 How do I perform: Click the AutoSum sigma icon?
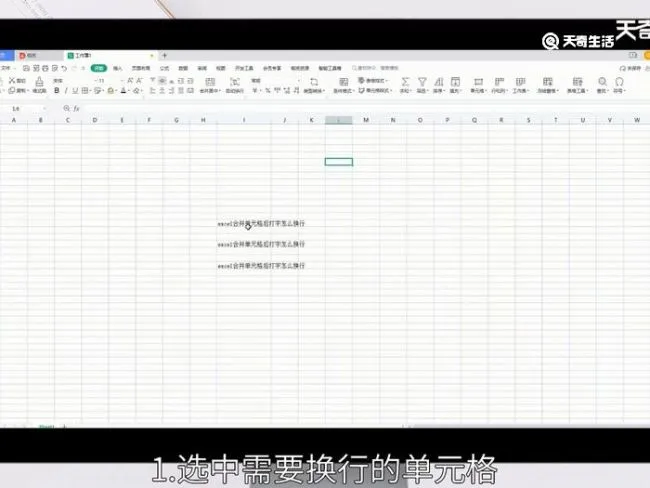coord(405,84)
